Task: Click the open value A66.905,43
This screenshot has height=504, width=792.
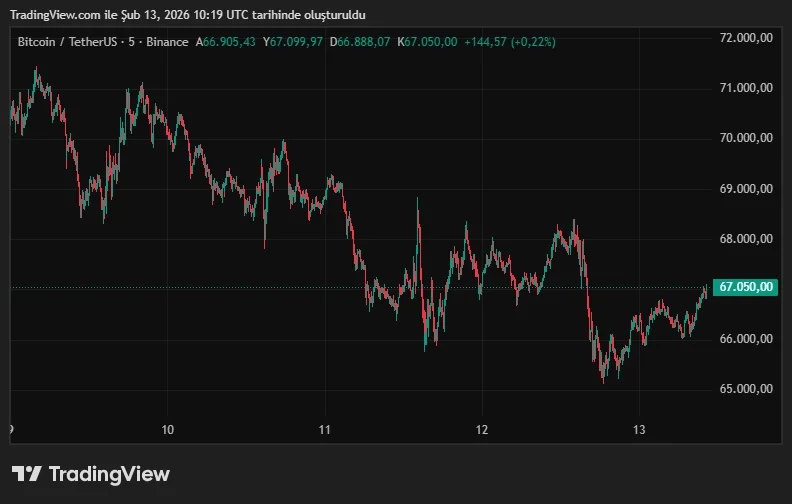Action: [x=226, y=42]
